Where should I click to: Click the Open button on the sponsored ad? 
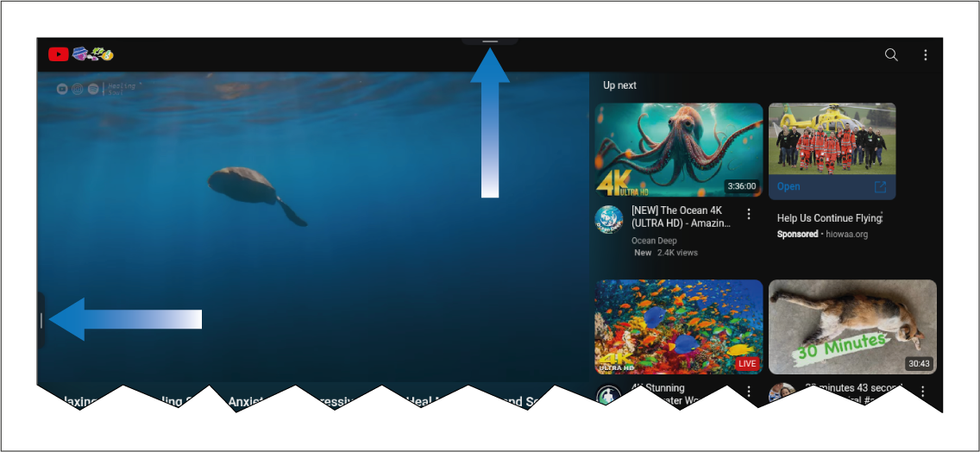[x=788, y=186]
